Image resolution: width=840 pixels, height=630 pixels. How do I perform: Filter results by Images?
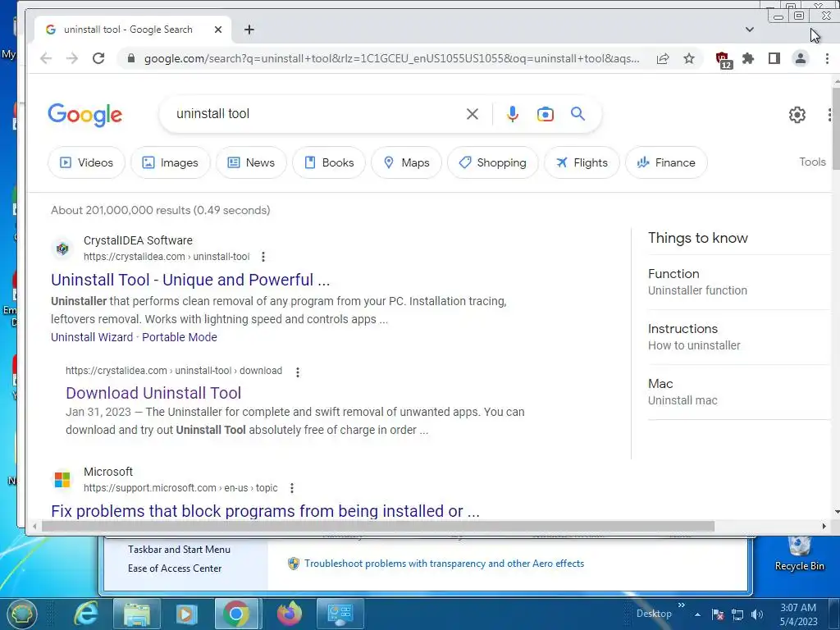[x=170, y=162]
